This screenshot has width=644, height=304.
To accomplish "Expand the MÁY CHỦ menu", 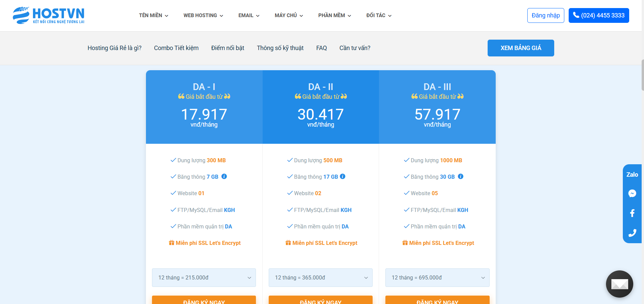I will tap(289, 15).
